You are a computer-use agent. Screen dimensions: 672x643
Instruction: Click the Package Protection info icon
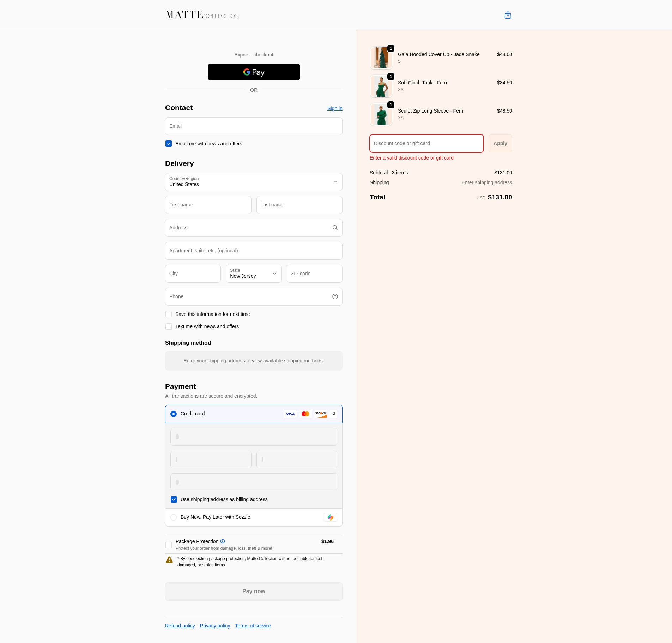click(x=223, y=541)
